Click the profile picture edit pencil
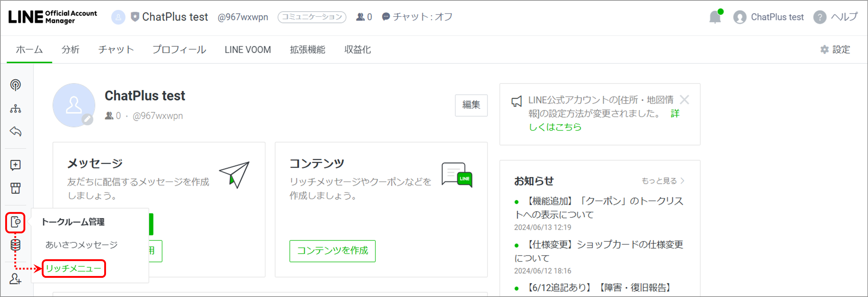868x297 pixels. coord(87,119)
